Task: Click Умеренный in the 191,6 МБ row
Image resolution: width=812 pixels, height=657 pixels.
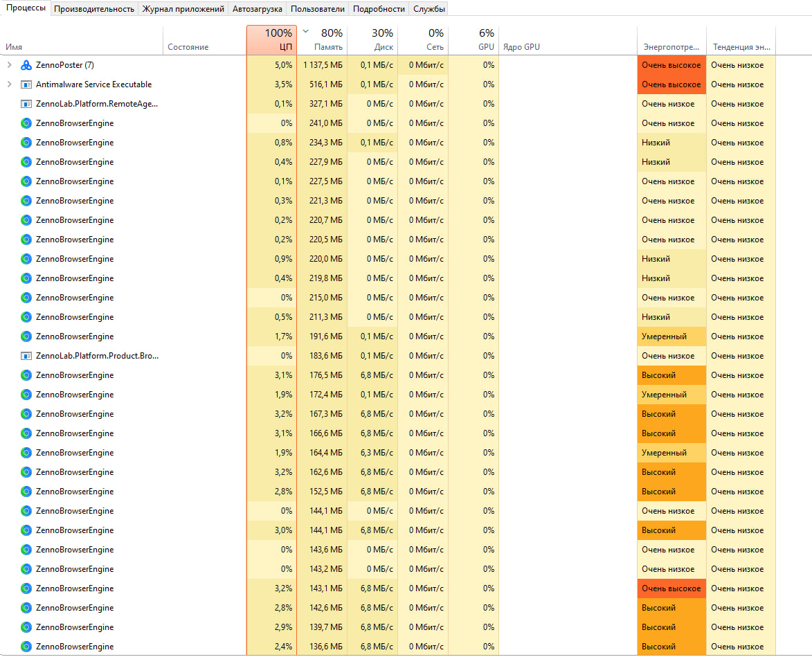Action: (x=671, y=336)
